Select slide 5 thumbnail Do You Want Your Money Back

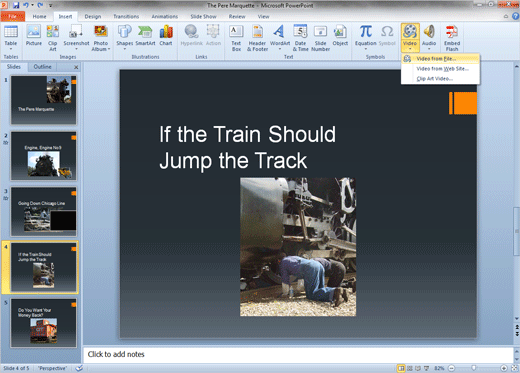pyautogui.click(x=44, y=323)
